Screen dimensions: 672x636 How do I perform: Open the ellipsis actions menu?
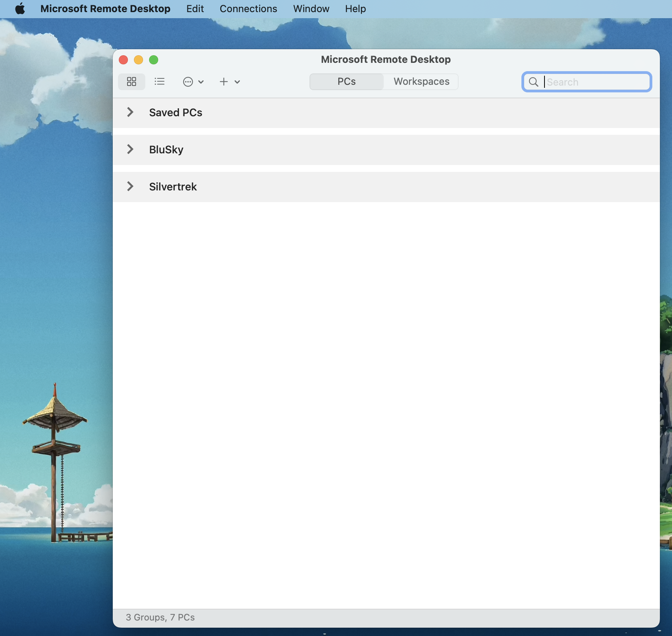[193, 81]
